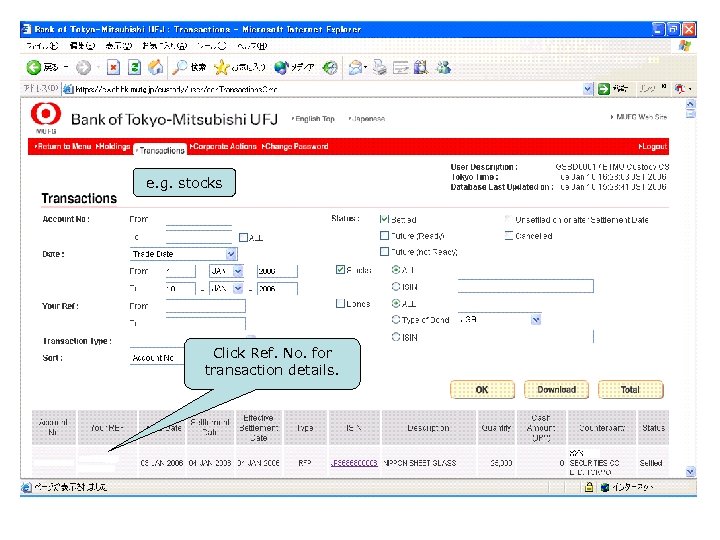Switch to the Transactions tab
The image size is (720, 540).
point(161,150)
